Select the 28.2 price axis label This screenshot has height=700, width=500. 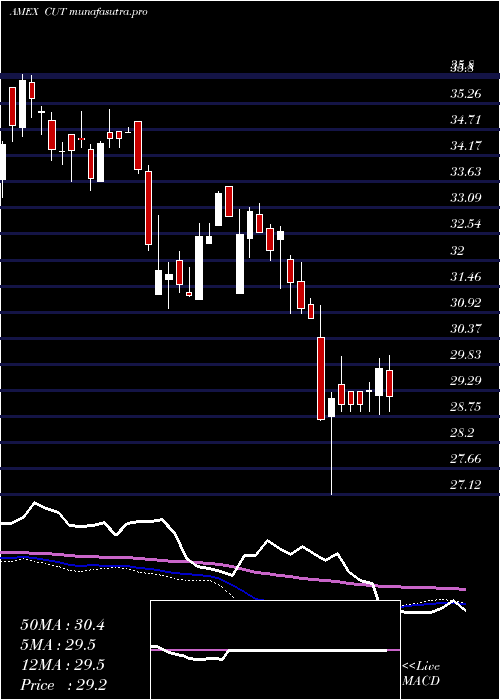click(461, 433)
